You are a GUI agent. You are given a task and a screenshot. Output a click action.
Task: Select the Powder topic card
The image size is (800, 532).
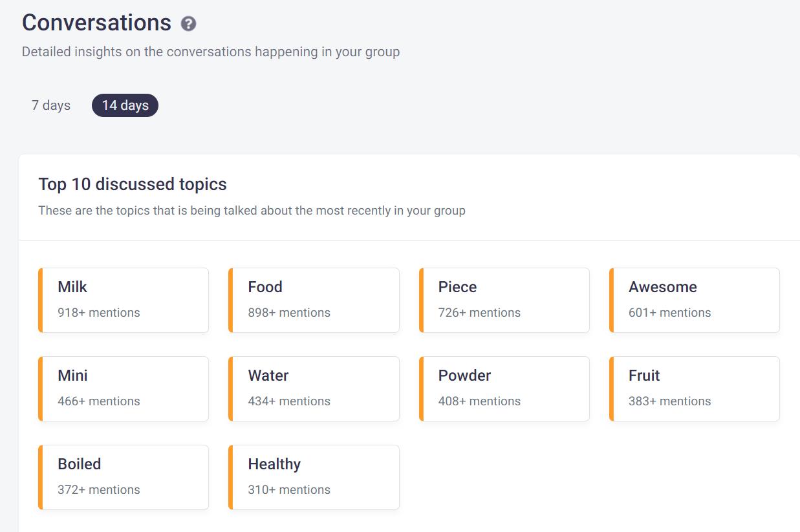(504, 388)
